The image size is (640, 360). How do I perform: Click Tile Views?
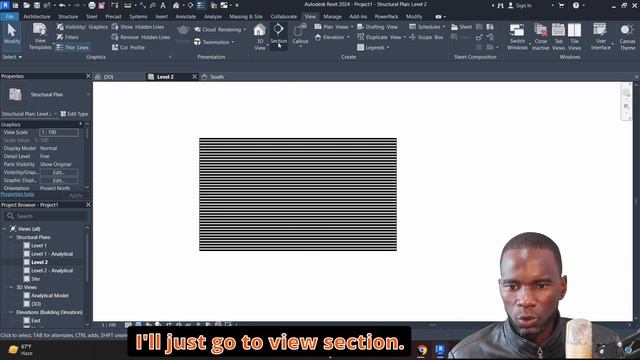click(574, 37)
